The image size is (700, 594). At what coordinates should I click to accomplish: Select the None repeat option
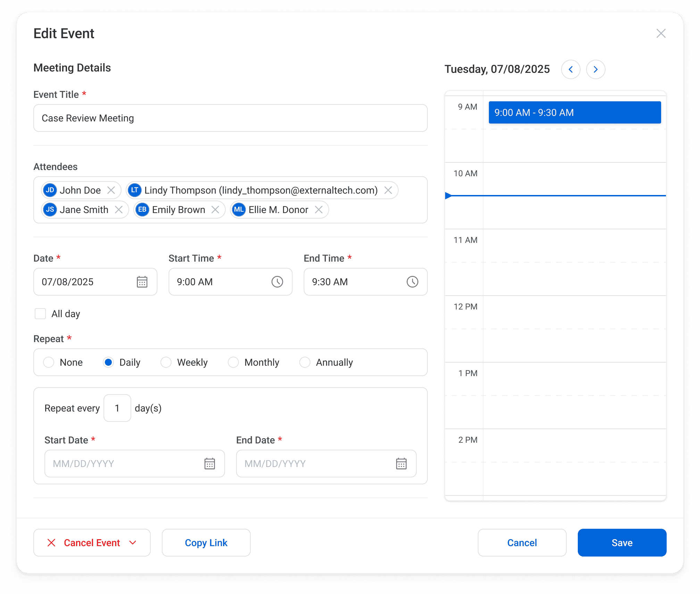click(x=49, y=362)
